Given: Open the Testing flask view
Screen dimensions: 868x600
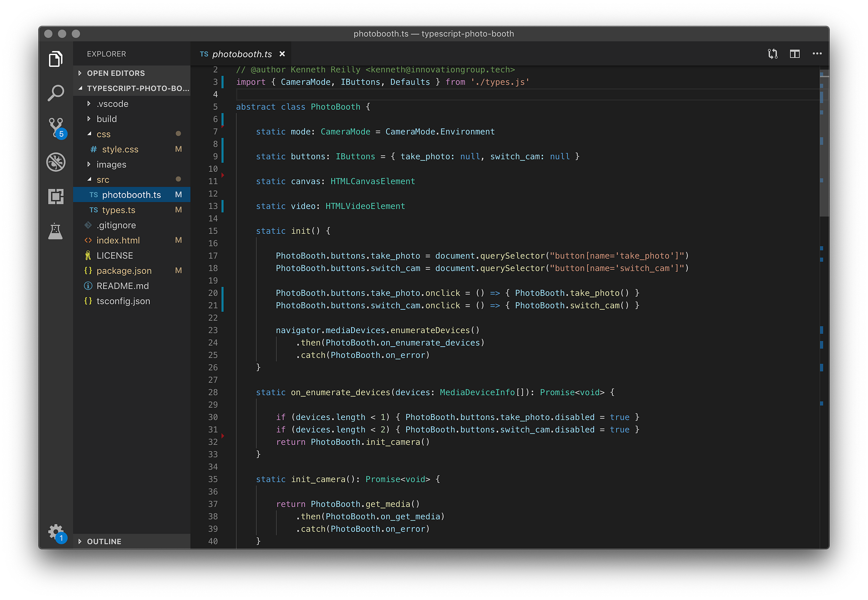Looking at the screenshot, I should [x=56, y=231].
